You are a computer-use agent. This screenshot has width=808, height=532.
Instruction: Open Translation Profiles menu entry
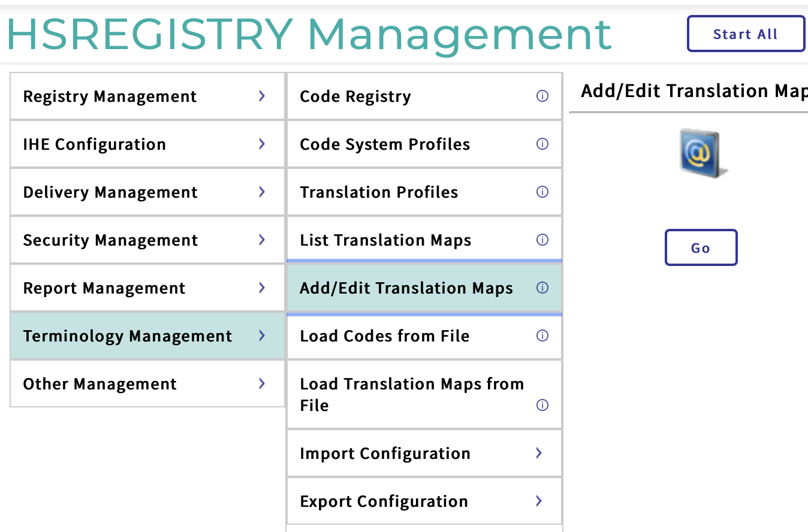[x=379, y=192]
